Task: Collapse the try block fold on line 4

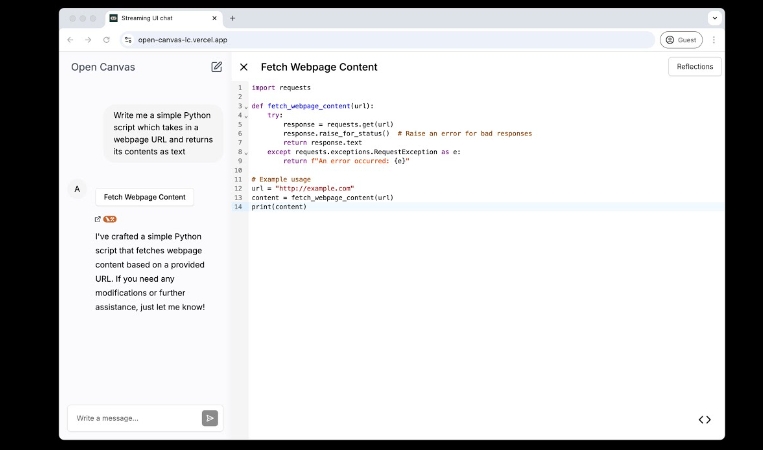Action: click(x=246, y=115)
